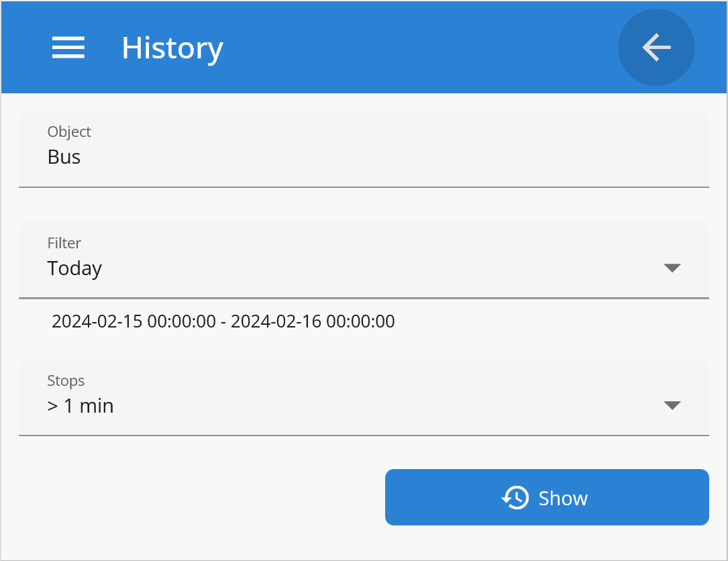Click the Filter field label
This screenshot has width=728, height=561.
point(64,243)
